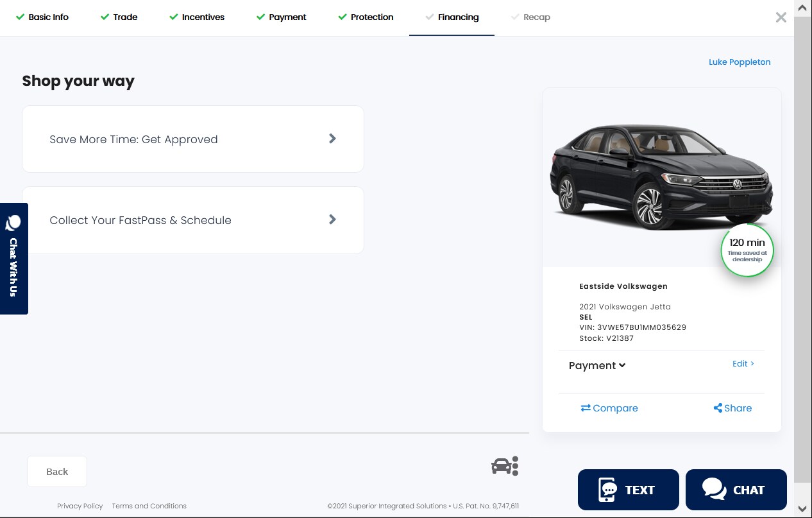Select the Financing step tab
The width and height of the screenshot is (812, 518).
tap(452, 17)
